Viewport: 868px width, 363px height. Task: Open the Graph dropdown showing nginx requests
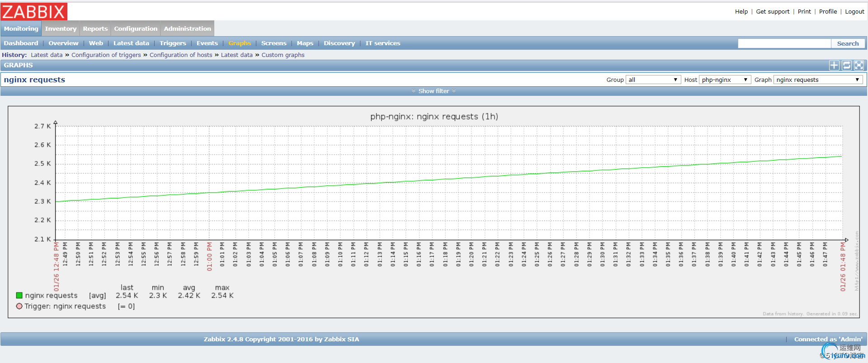pyautogui.click(x=818, y=80)
